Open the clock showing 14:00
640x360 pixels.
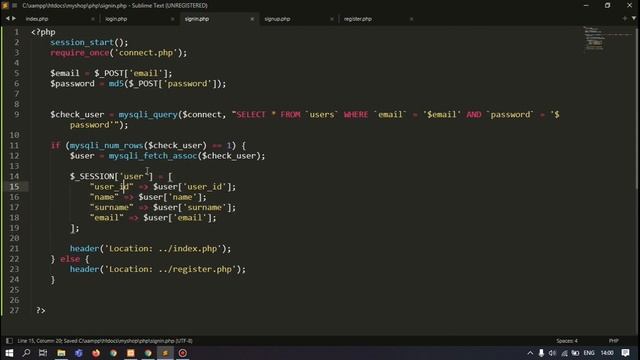coord(607,353)
